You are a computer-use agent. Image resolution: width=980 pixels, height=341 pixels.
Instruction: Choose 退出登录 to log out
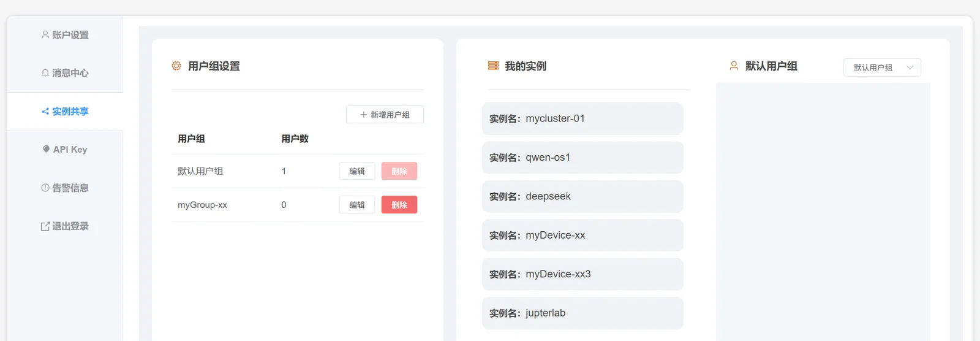pos(65,226)
